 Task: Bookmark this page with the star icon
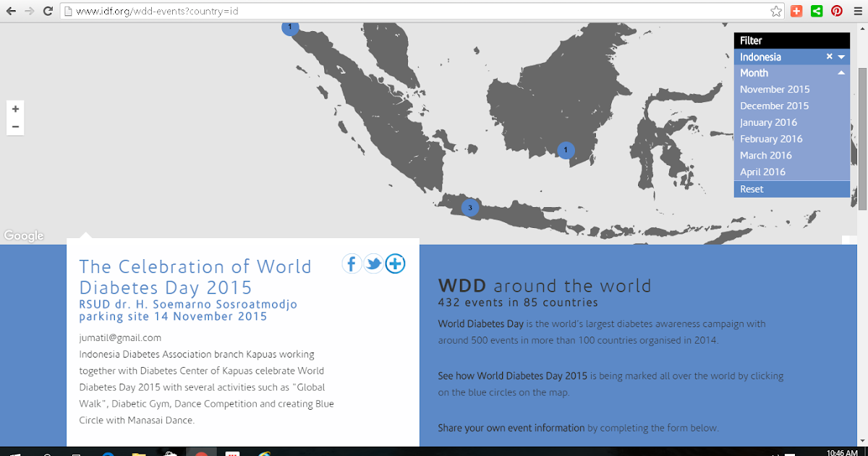click(x=776, y=11)
